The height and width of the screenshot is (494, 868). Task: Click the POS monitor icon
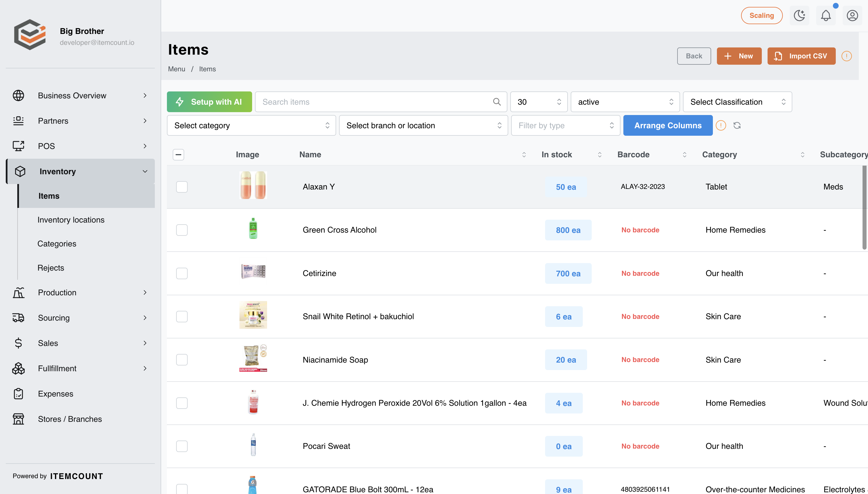(x=18, y=146)
